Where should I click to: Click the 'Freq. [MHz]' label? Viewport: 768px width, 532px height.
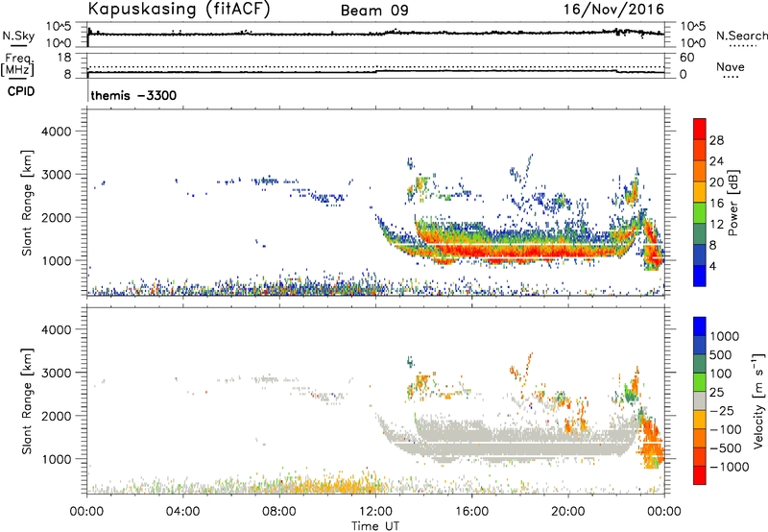click(18, 65)
